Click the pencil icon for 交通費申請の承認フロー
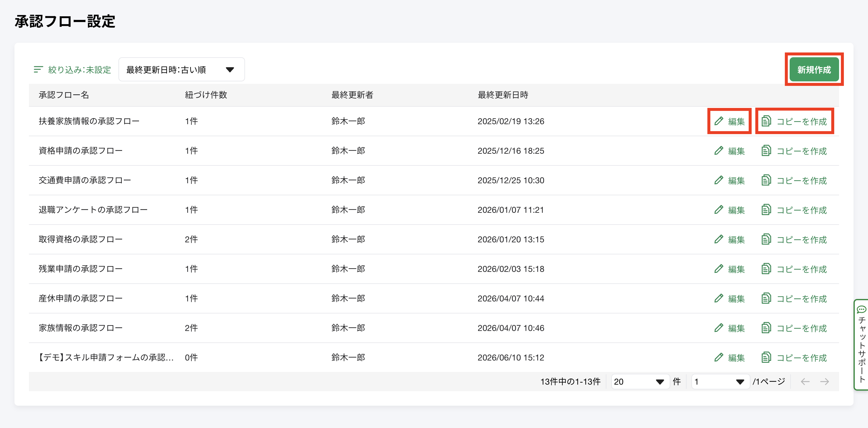The width and height of the screenshot is (868, 428). click(x=719, y=180)
